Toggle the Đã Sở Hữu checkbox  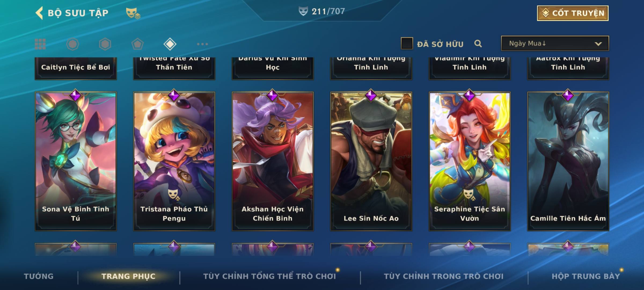(x=407, y=44)
